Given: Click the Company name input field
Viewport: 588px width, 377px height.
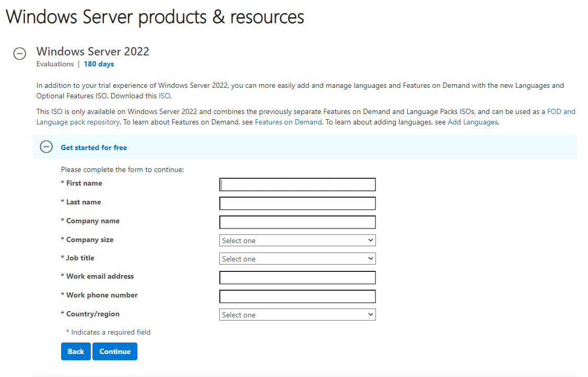Looking at the screenshot, I should tap(297, 222).
